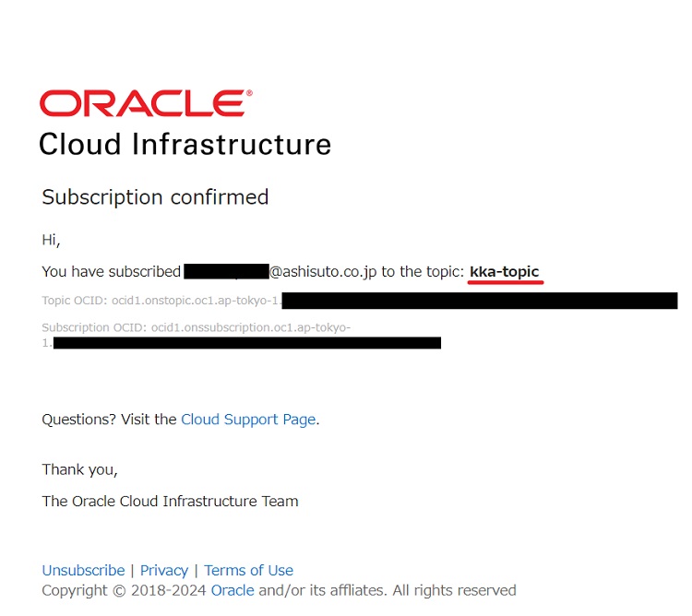Click the "Questions? Visit the" text
Screen dimensions: 692x616
[x=109, y=420]
